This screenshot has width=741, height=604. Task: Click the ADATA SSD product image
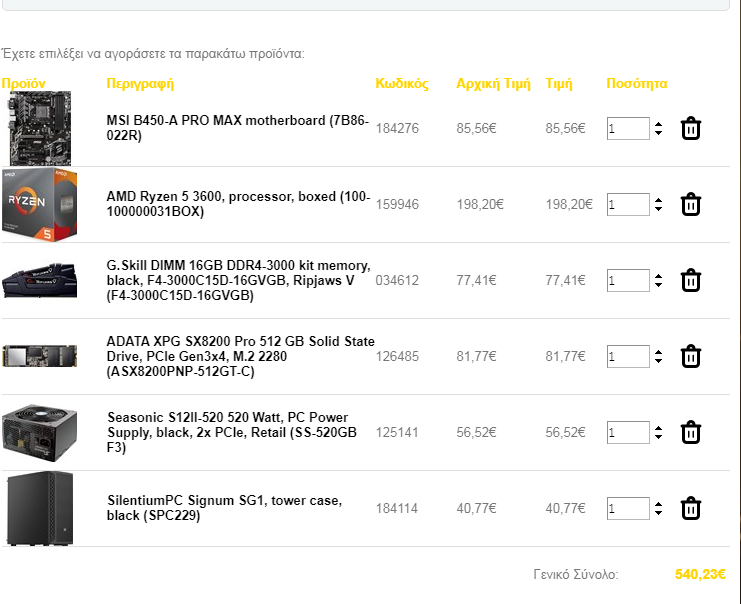tap(39, 356)
